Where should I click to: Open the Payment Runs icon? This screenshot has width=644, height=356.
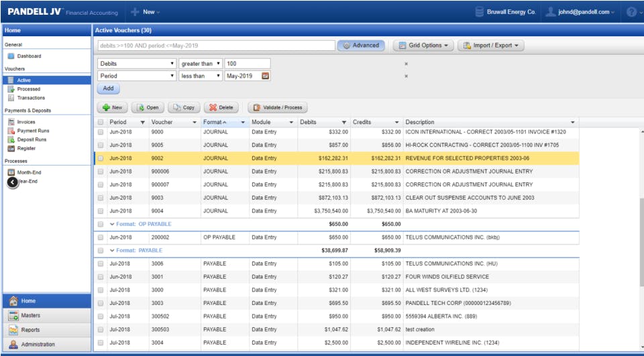[11, 131]
